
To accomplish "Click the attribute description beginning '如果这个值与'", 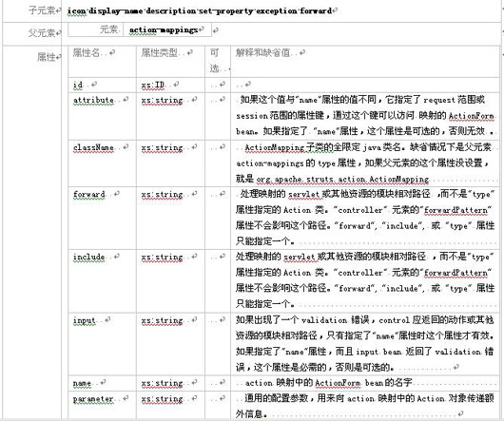I will point(365,115).
